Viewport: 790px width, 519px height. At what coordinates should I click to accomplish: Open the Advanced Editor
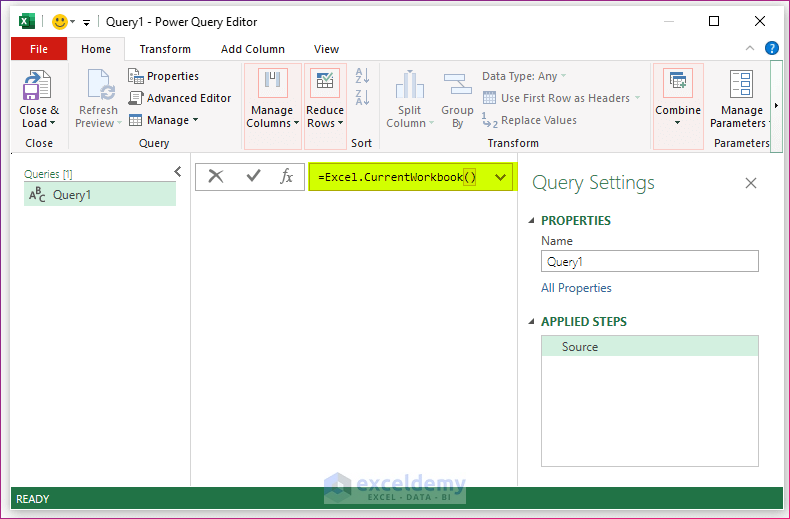coord(179,98)
